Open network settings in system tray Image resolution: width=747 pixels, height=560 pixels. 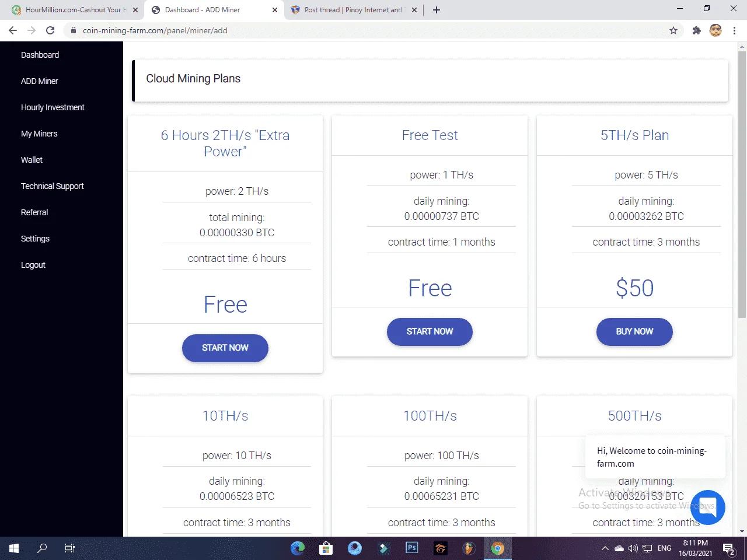pyautogui.click(x=647, y=548)
